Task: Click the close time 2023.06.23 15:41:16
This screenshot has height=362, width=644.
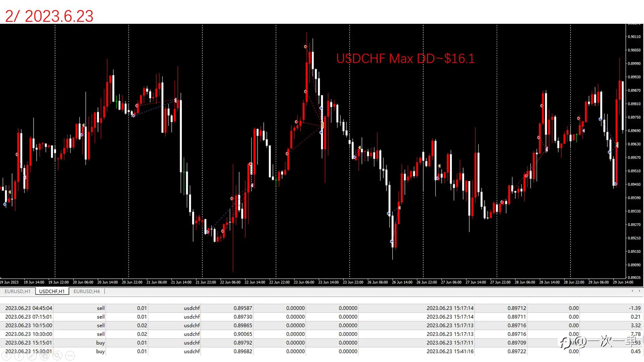Action: [x=450, y=352]
